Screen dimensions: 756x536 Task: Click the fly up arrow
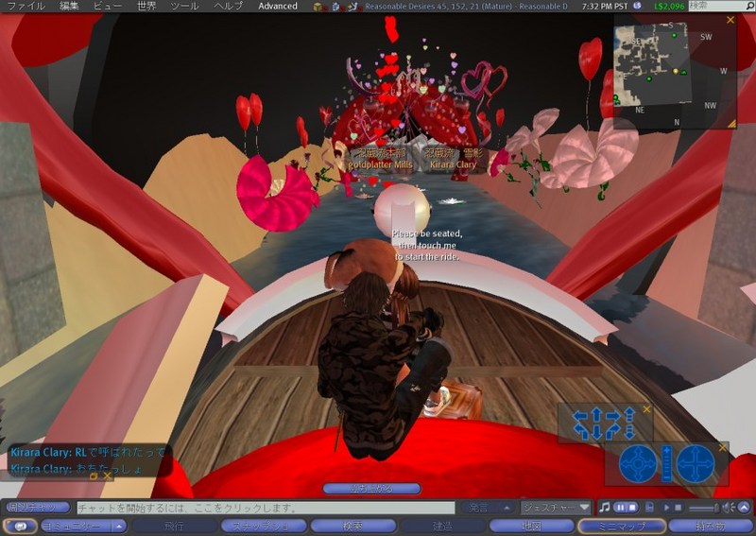(629, 416)
